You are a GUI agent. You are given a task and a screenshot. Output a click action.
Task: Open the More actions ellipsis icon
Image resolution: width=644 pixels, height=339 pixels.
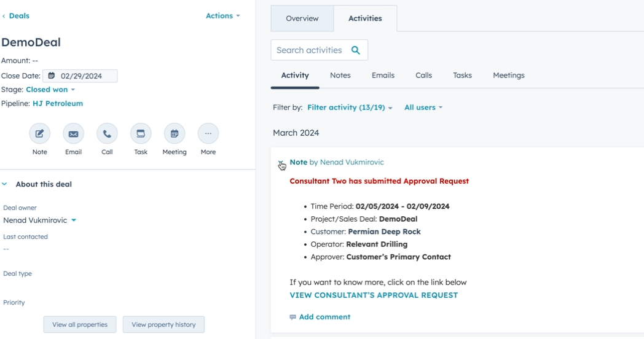click(x=208, y=134)
